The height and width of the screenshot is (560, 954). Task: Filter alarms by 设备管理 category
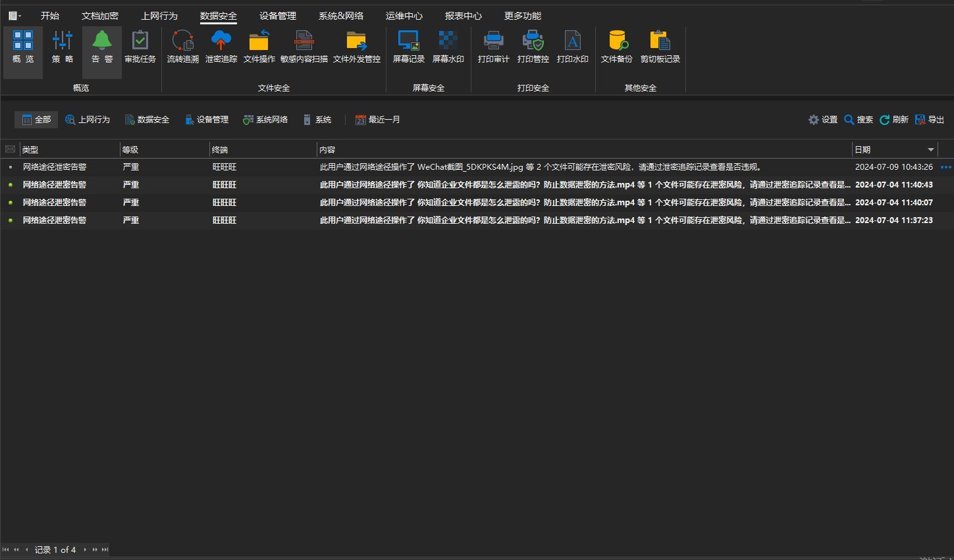pyautogui.click(x=206, y=120)
